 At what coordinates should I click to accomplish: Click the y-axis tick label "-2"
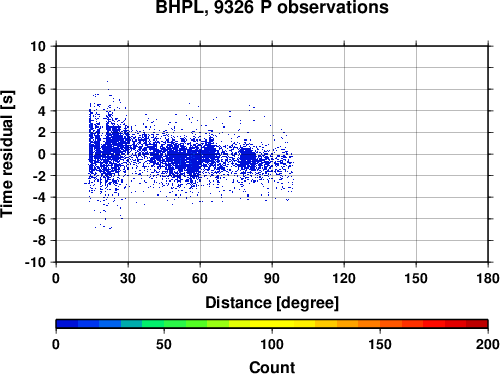(x=39, y=176)
